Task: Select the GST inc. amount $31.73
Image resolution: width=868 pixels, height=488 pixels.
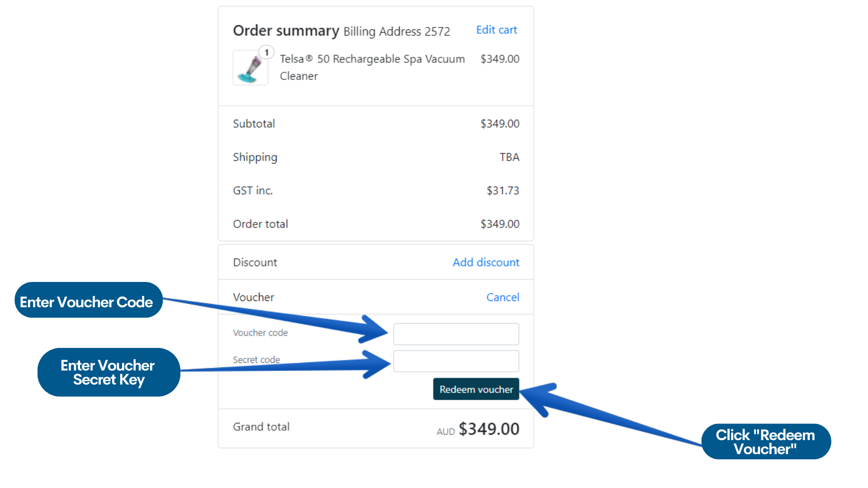Action: 503,191
